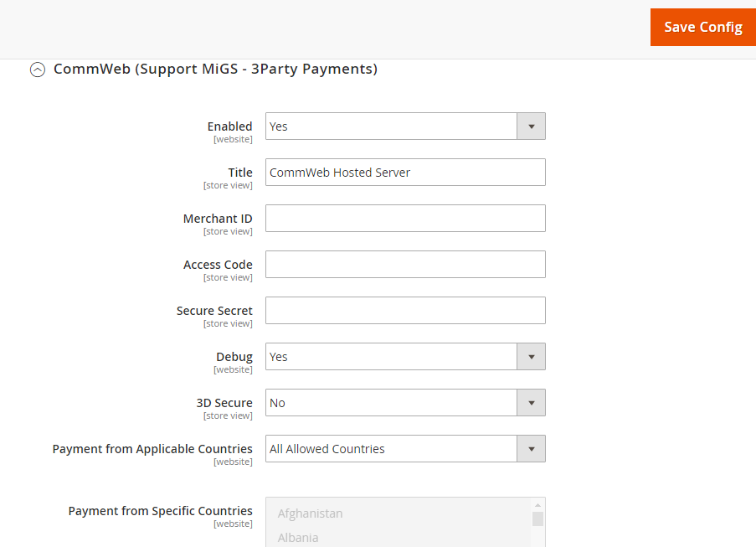Click the Payment from Specific Countries label
Screen dimensions: 756x547
point(160,511)
